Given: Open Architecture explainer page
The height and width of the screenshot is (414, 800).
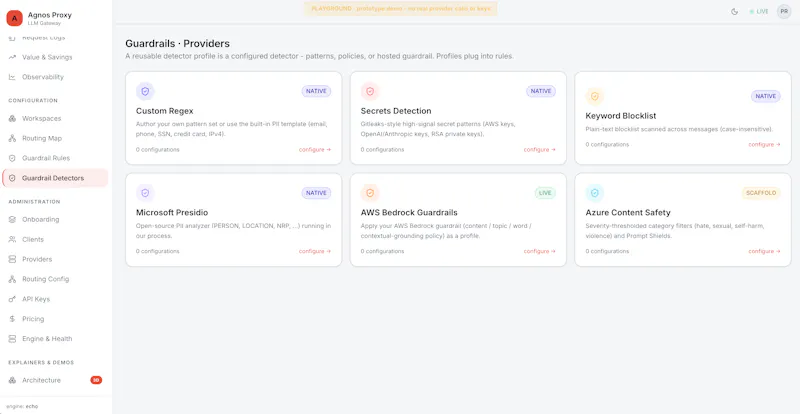Looking at the screenshot, I should coord(55,380).
